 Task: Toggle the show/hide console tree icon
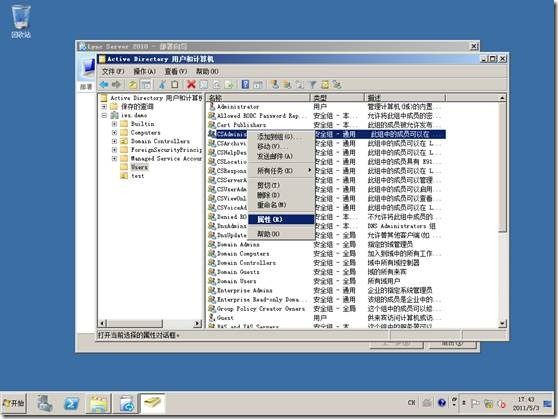146,85
